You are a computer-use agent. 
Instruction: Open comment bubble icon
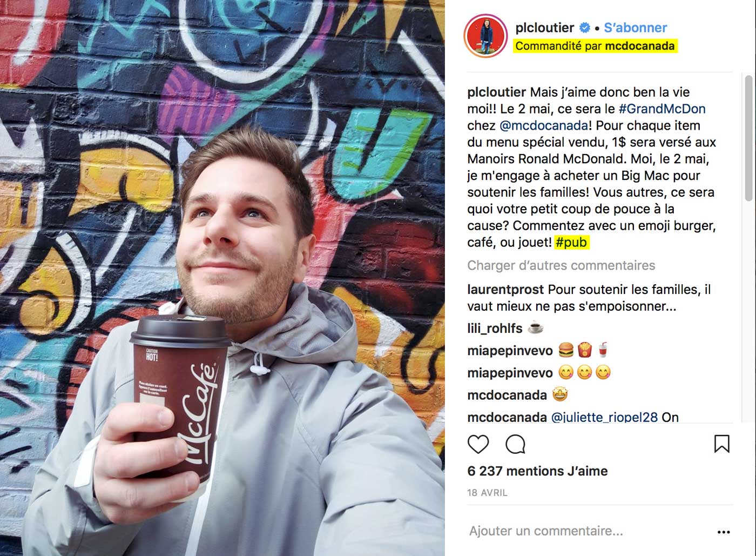pos(515,444)
